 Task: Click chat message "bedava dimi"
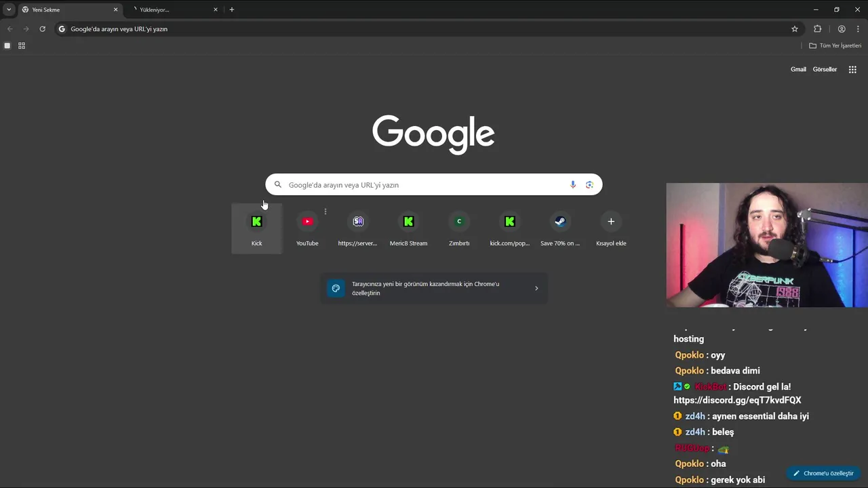(735, 371)
